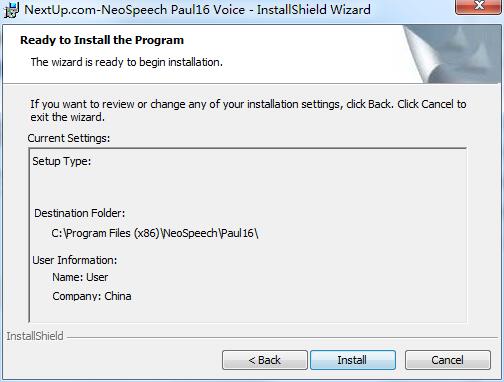Click the installer icon in the title bar
This screenshot has width=504, height=382.
[11, 10]
